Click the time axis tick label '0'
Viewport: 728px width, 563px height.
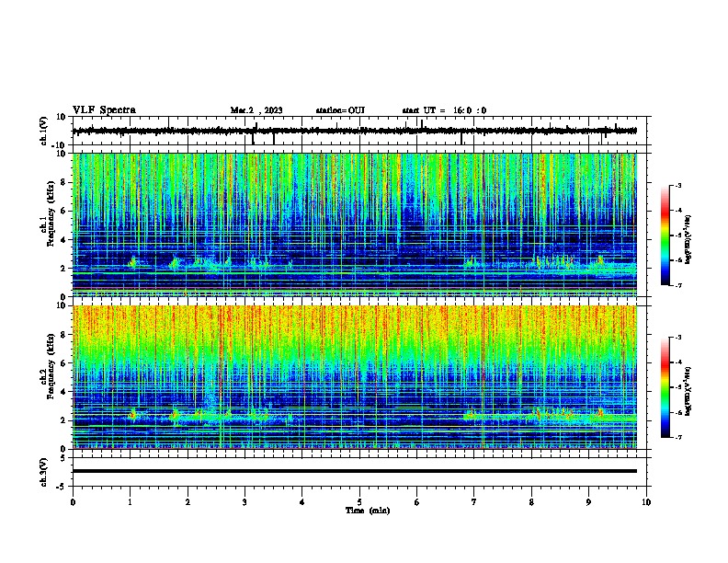pyautogui.click(x=73, y=502)
